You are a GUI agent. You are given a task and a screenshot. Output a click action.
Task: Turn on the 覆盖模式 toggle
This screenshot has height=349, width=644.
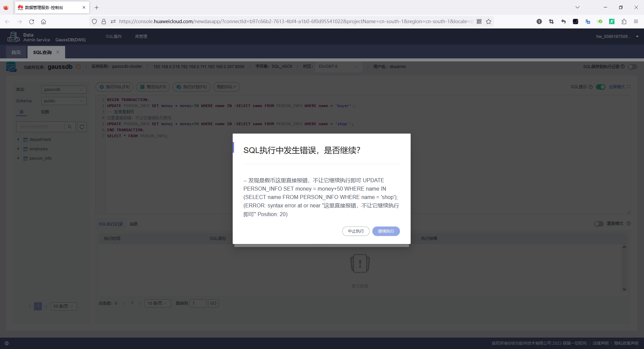pyautogui.click(x=599, y=223)
